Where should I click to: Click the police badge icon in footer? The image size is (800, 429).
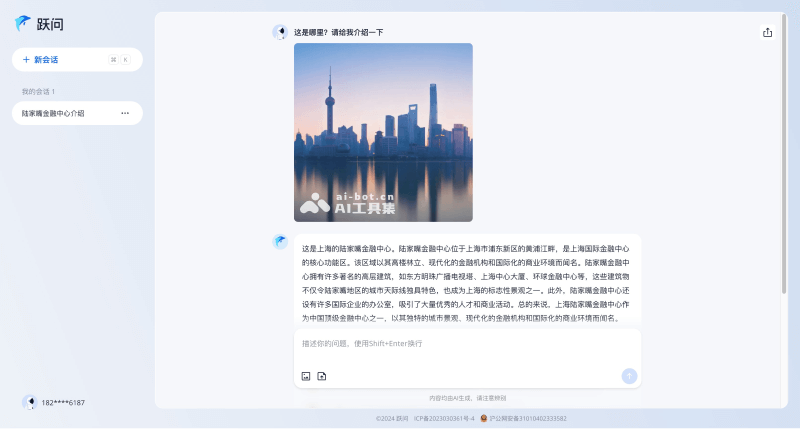484,418
